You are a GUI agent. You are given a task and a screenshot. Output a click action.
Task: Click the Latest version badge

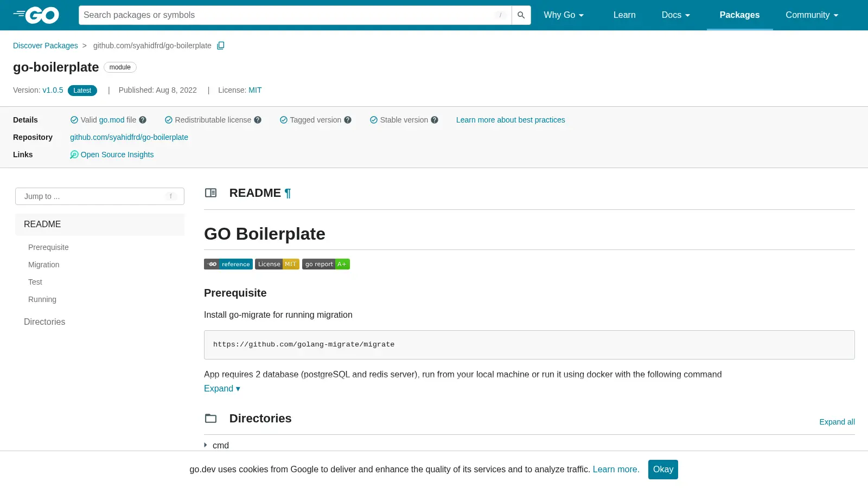(x=82, y=91)
